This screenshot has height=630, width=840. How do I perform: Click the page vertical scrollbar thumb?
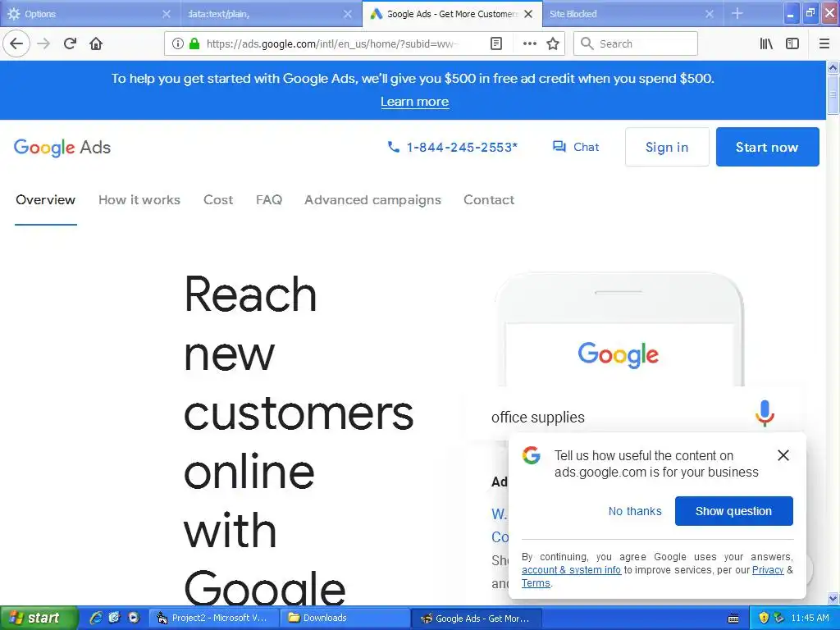(833, 94)
